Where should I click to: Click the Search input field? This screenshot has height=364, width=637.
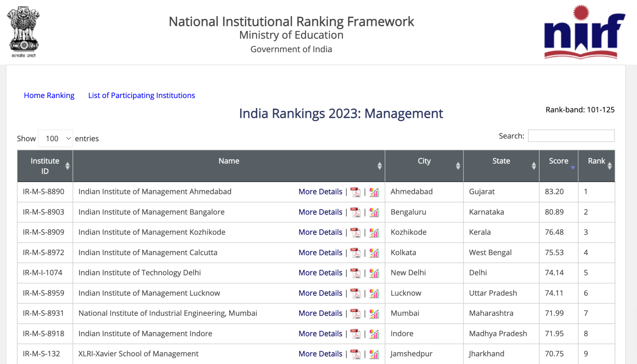point(571,136)
